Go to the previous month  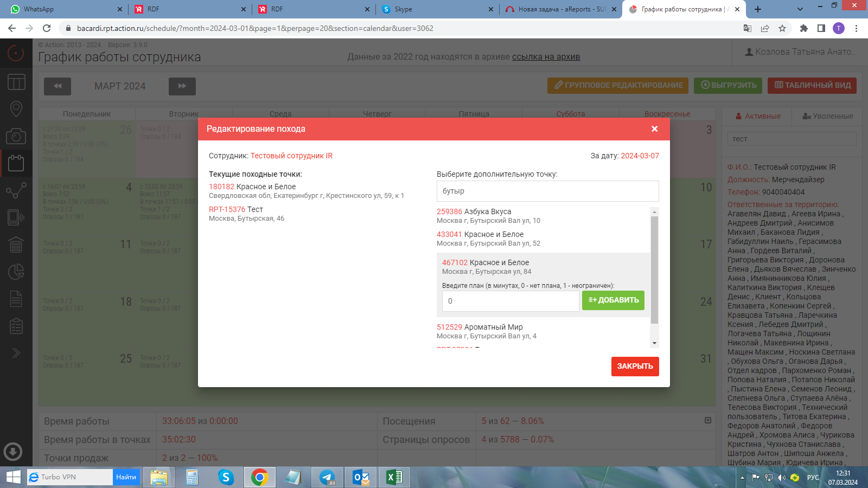click(x=58, y=86)
